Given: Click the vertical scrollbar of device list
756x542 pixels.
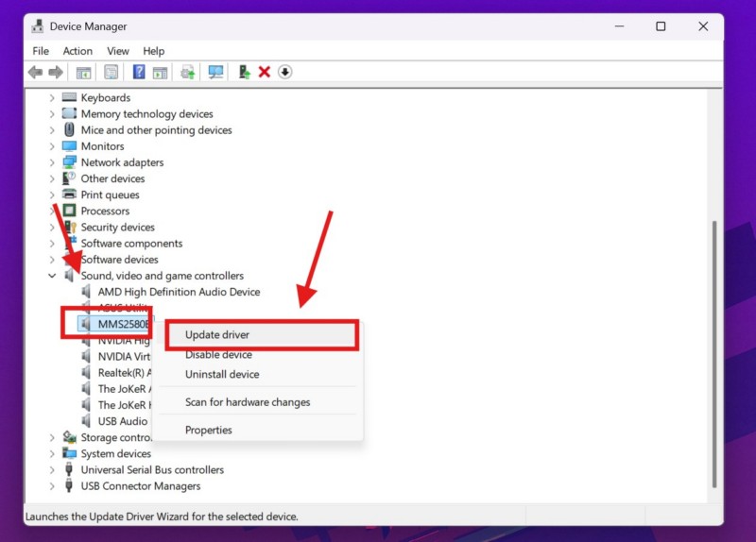Looking at the screenshot, I should [713, 359].
